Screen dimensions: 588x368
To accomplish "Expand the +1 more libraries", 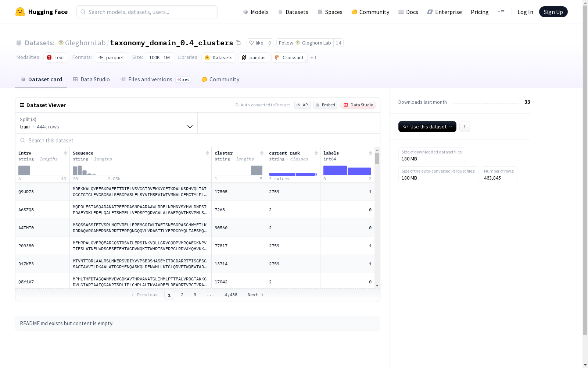I will tap(313, 57).
